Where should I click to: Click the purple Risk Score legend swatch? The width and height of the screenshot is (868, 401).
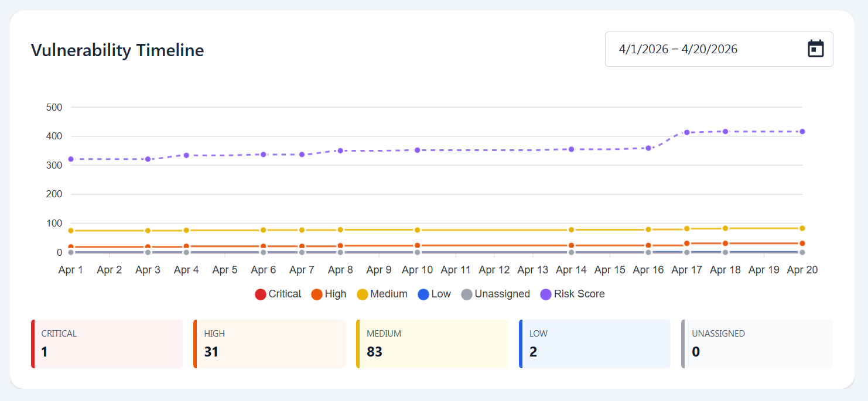(x=546, y=294)
